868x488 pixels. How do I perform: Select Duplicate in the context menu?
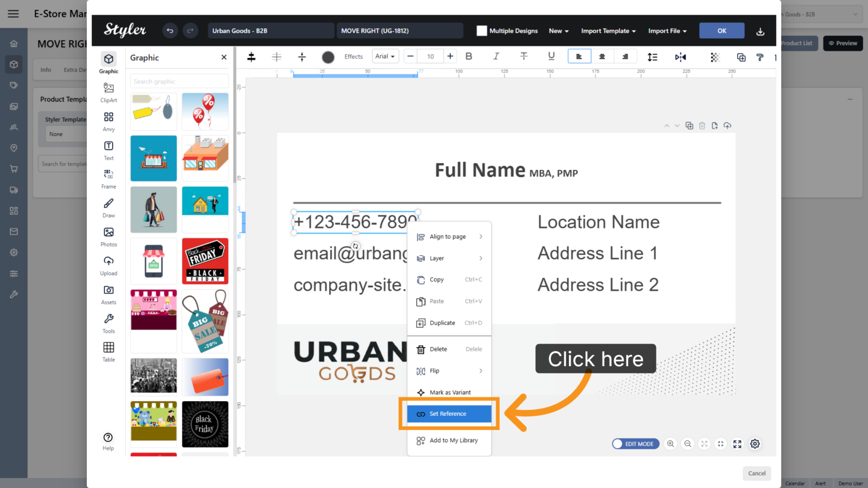(x=450, y=323)
